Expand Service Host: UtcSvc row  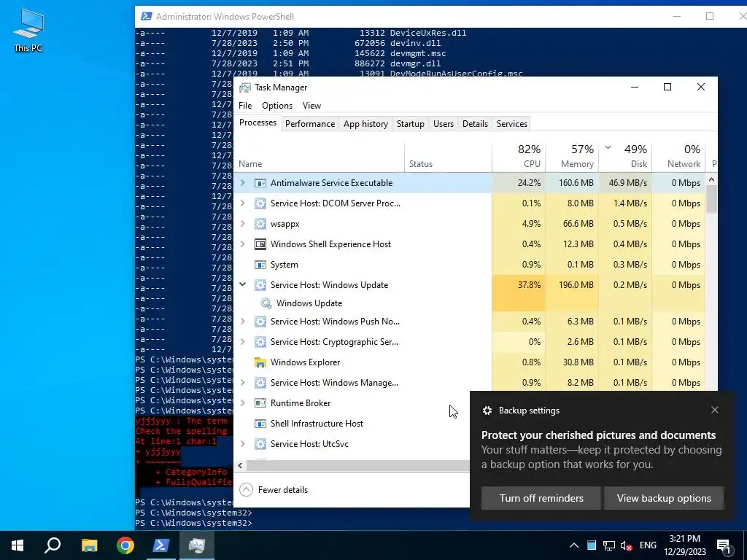242,444
